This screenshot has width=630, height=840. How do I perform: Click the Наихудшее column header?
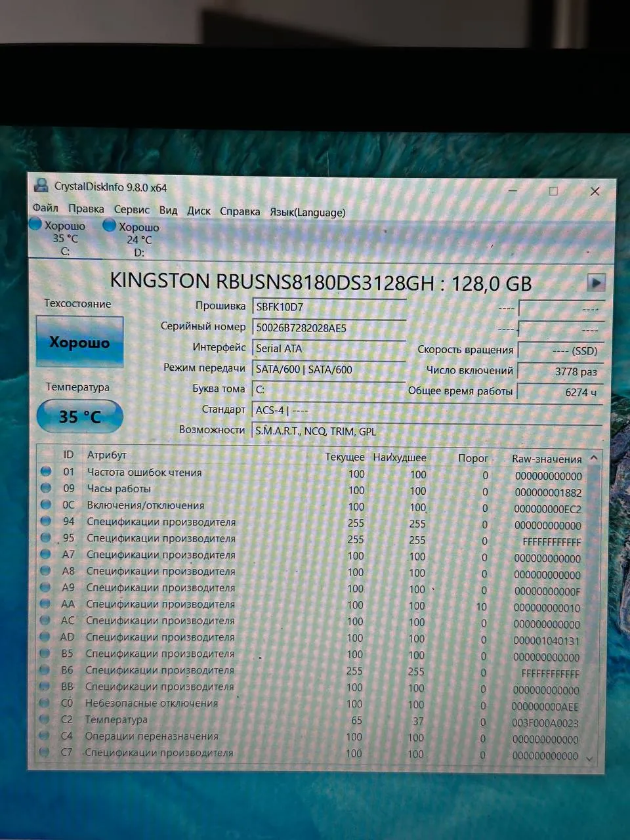point(400,457)
